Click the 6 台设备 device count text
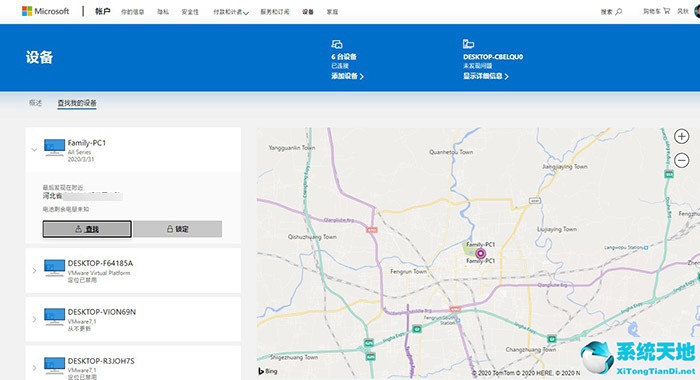The image size is (700, 380). (x=344, y=57)
